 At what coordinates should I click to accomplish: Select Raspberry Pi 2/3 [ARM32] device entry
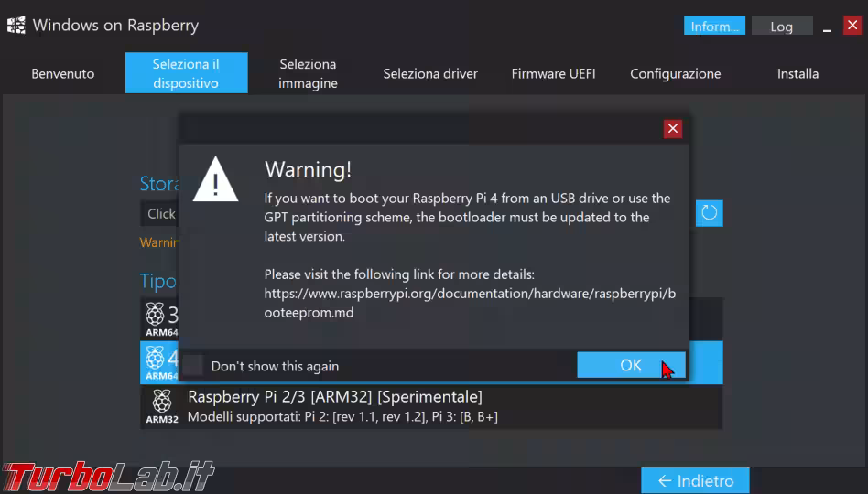[431, 406]
